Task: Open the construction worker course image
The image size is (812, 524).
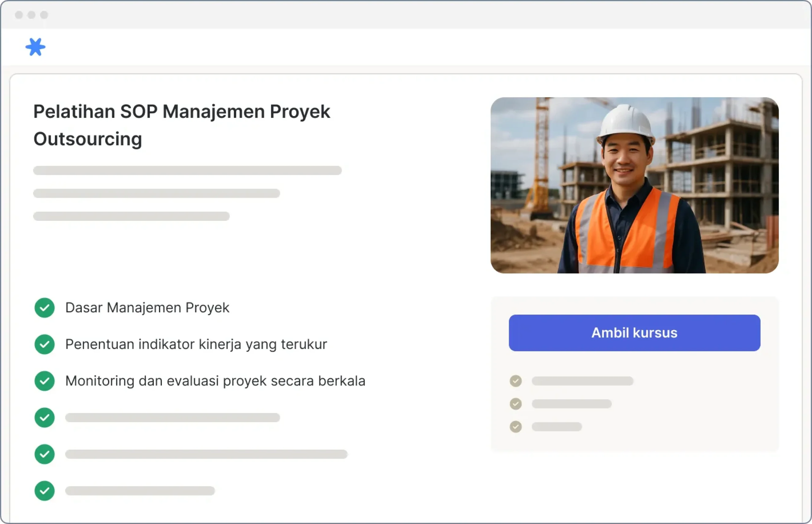Action: coord(634,185)
